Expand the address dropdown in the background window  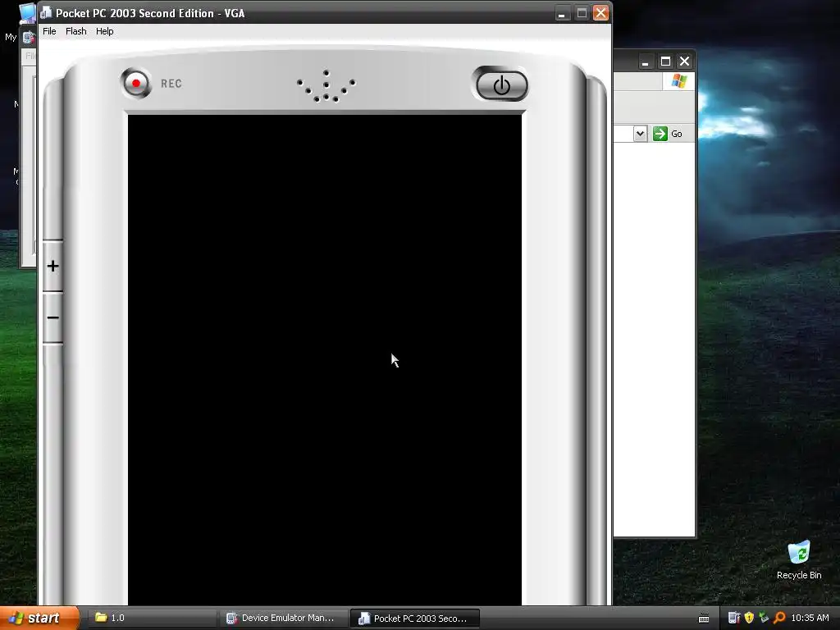[x=640, y=134]
